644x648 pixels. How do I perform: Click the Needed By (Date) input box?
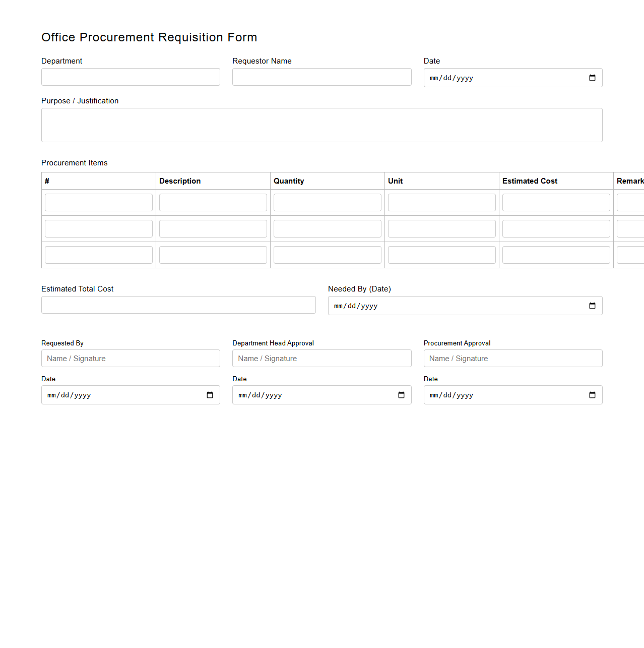tap(454, 306)
